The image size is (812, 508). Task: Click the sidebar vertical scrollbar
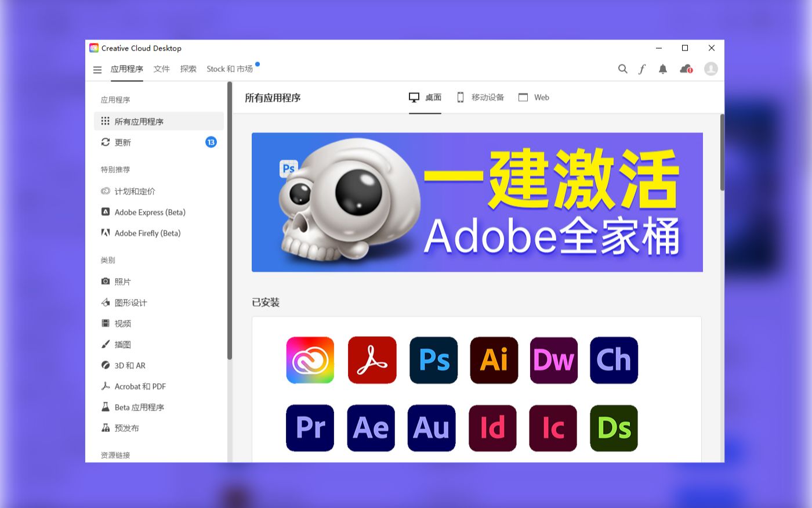(230, 221)
